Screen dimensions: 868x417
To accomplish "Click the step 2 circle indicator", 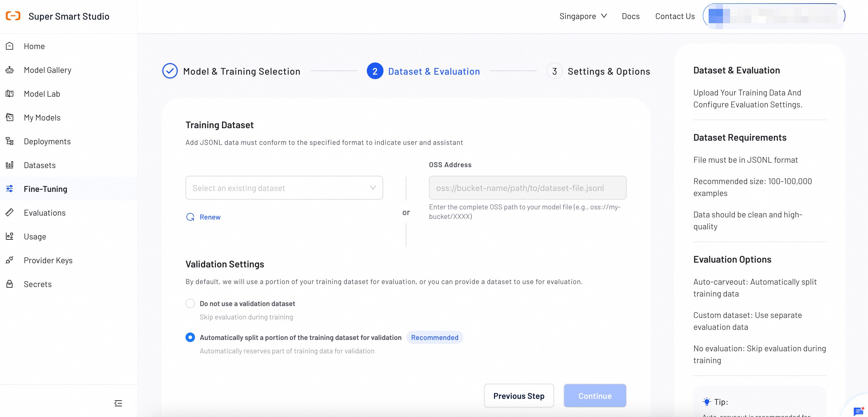I will click(375, 71).
